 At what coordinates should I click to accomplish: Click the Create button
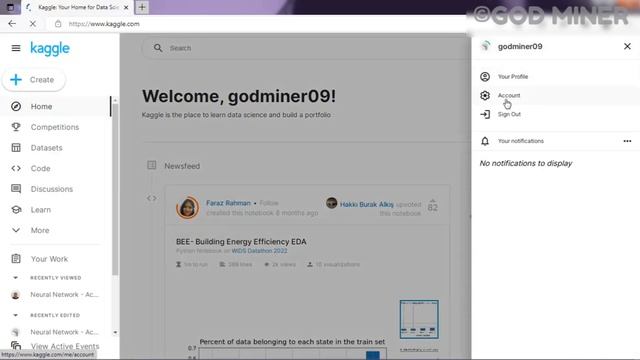33,80
